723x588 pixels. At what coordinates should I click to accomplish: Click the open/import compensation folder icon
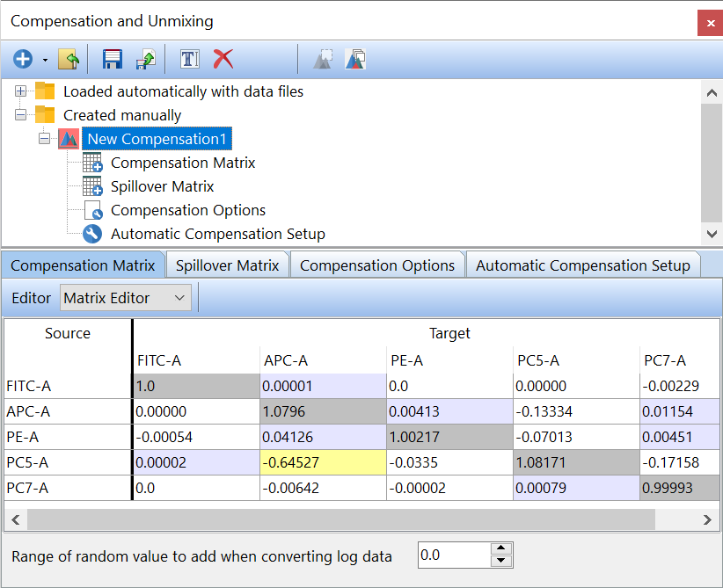(x=69, y=60)
